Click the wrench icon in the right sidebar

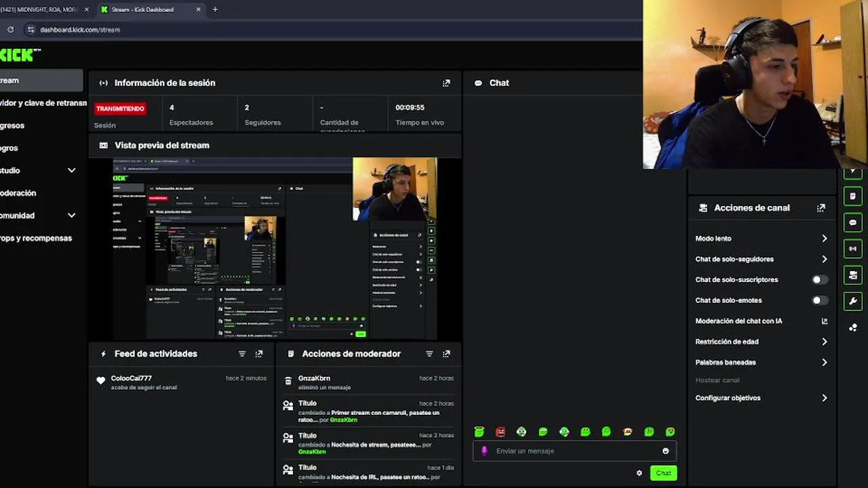[852, 302]
